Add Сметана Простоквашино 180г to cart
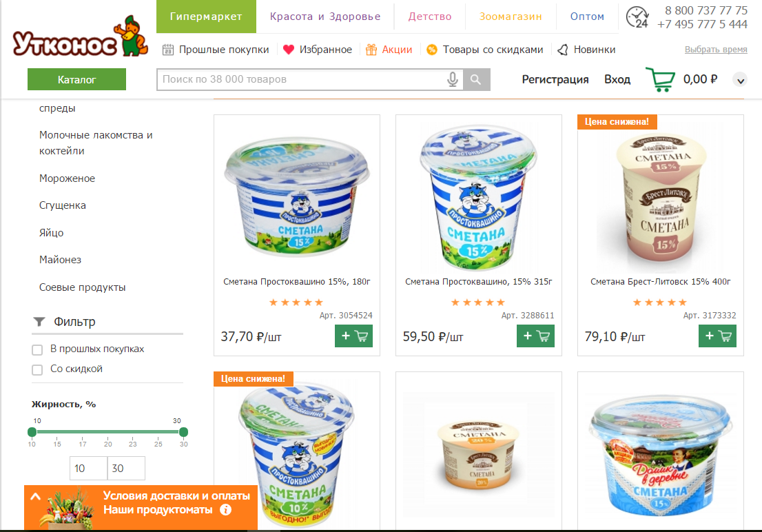The height and width of the screenshot is (532, 762). [354, 336]
